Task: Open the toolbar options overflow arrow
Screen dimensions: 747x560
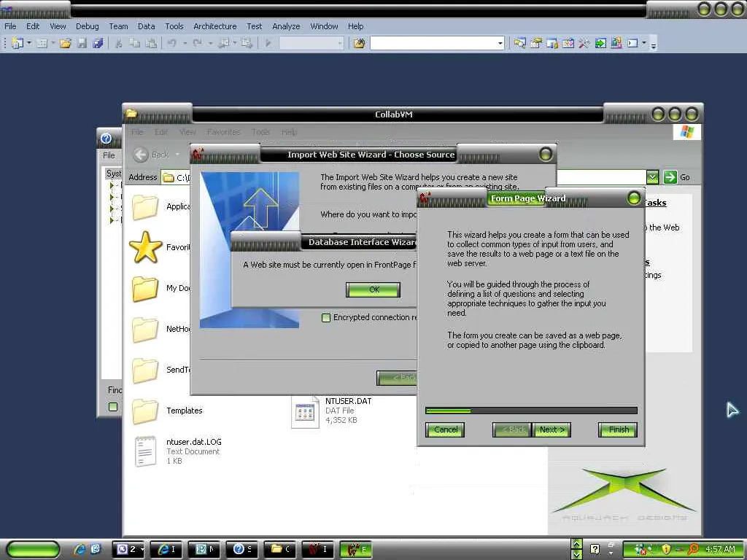Action: coord(654,45)
